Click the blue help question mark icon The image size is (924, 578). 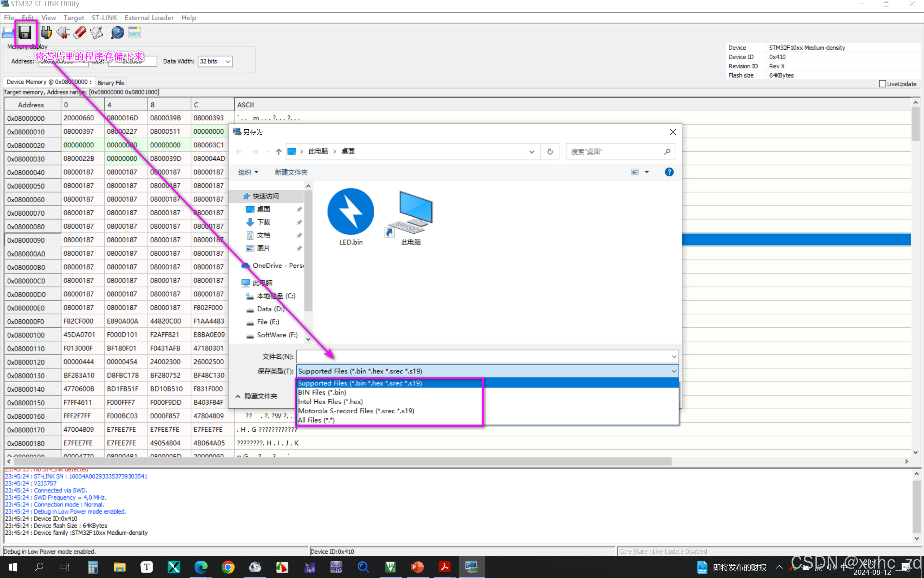tap(669, 172)
